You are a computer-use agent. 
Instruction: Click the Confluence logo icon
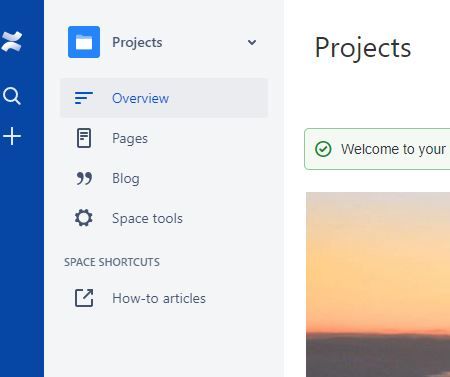12,42
